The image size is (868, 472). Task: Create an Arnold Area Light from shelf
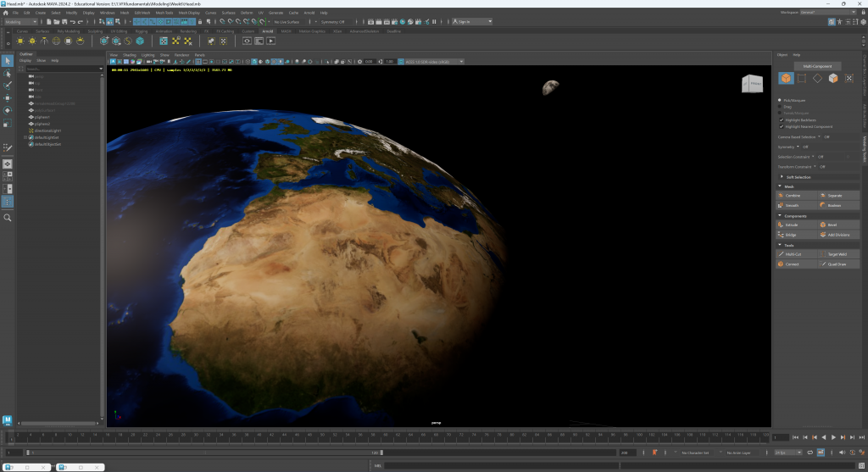tap(20, 41)
